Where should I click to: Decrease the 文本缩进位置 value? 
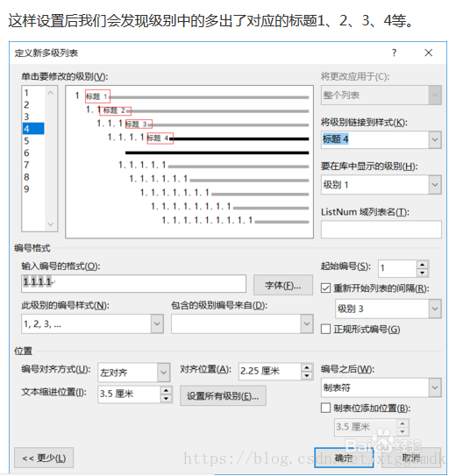(x=166, y=399)
